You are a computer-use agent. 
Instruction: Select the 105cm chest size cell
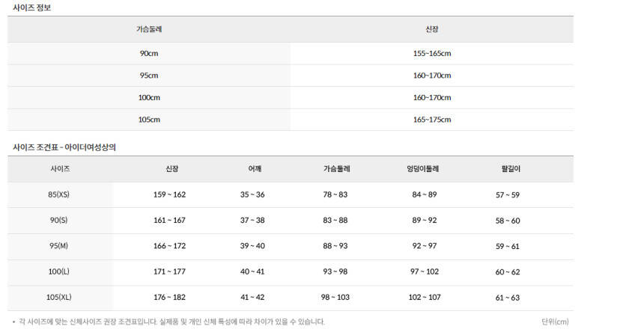[149, 120]
